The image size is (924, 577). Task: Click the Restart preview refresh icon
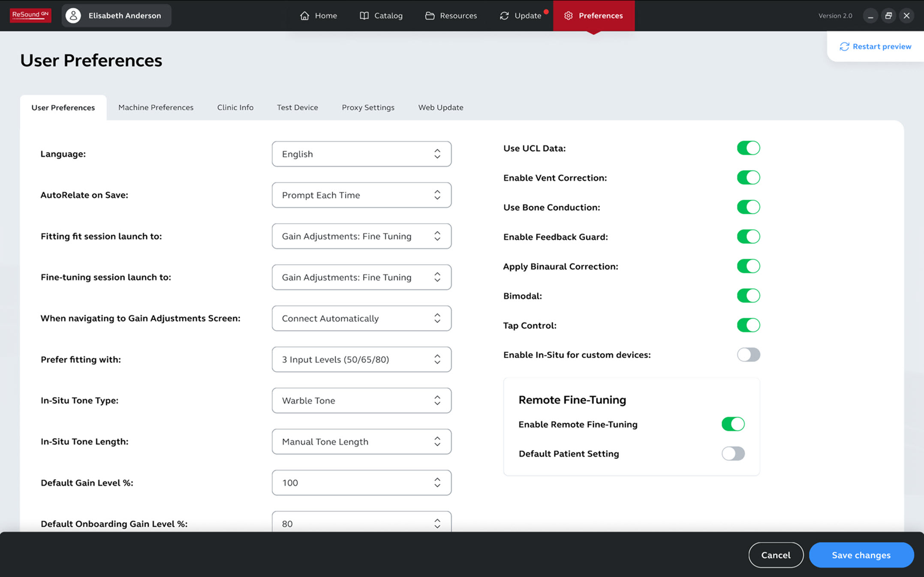pyautogui.click(x=844, y=46)
